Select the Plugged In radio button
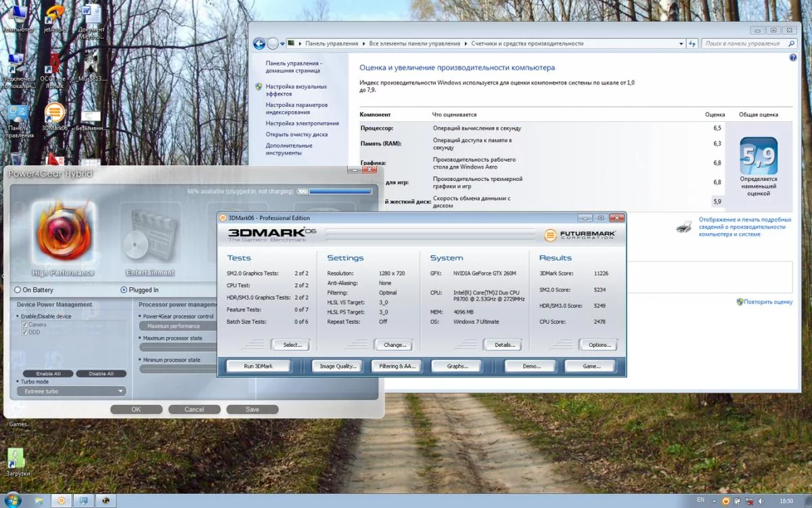The width and height of the screenshot is (812, 508). pos(123,290)
